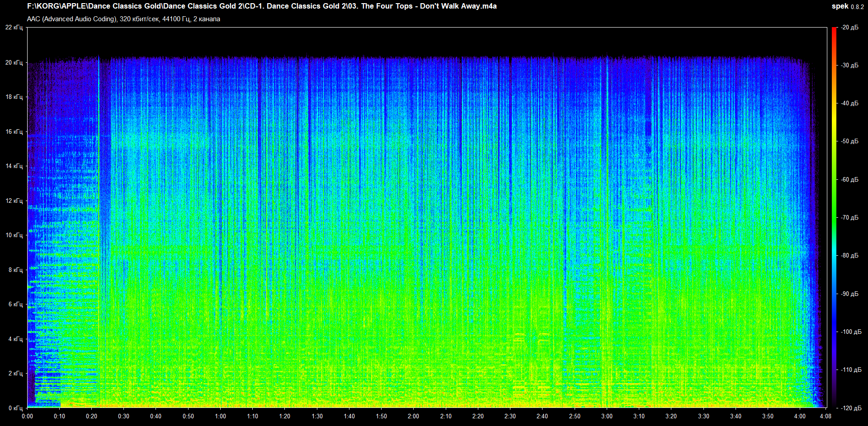Screen dimensions: 868x426
Task: Click the -20 дБ scale label
Action: [x=849, y=28]
